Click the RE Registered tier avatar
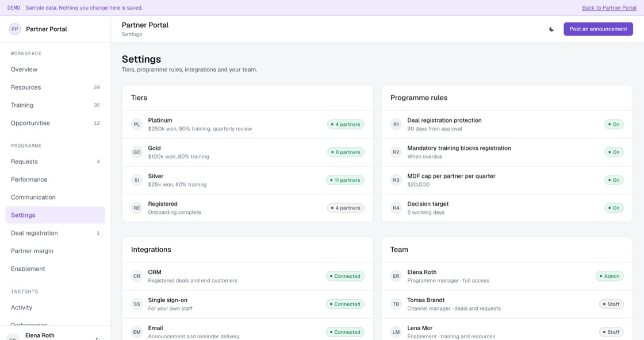Viewport: 644px width, 340px height. coord(137,208)
